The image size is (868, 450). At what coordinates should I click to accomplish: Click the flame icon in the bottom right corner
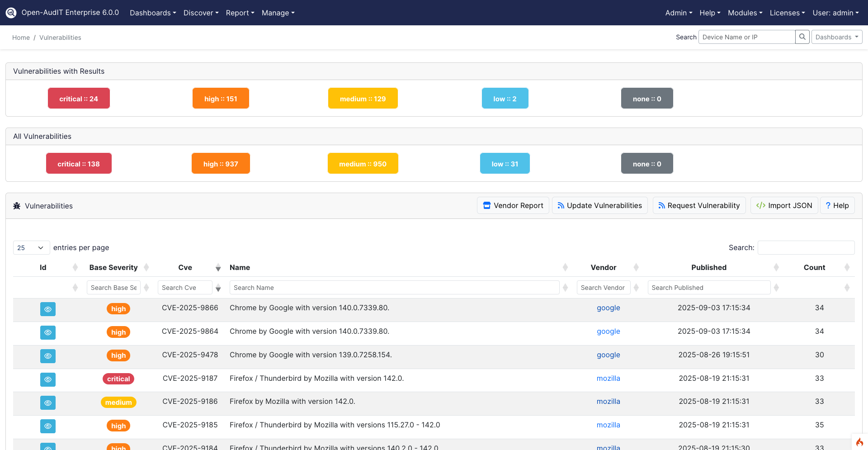(859, 442)
